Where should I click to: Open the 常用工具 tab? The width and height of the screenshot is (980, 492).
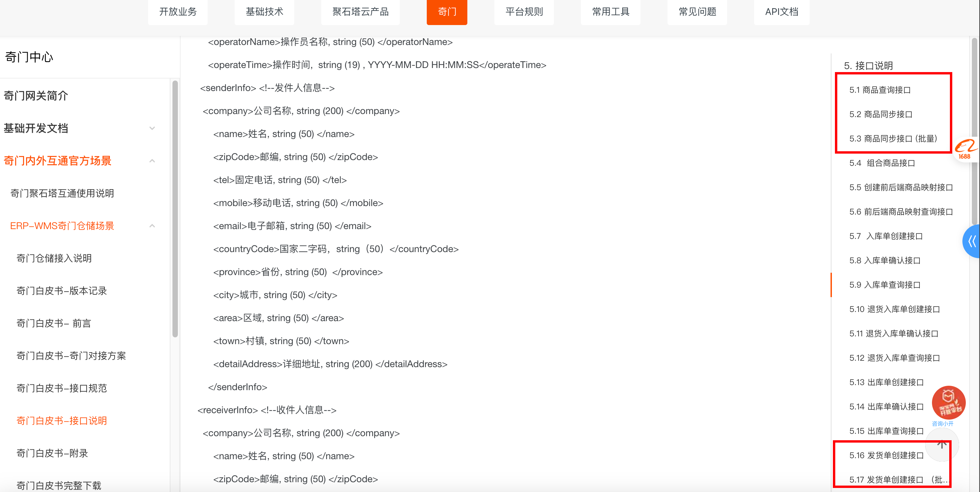[x=611, y=12]
